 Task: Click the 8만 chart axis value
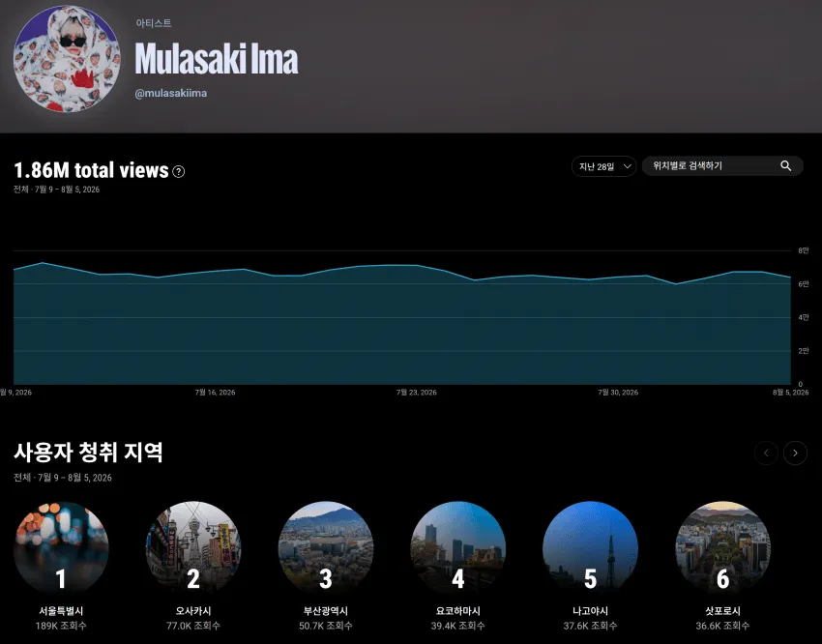click(803, 251)
